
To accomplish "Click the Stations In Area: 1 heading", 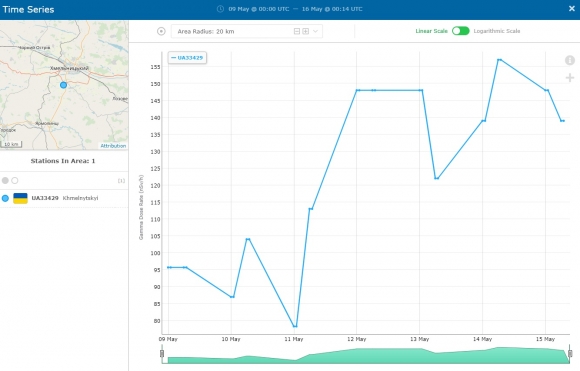I will point(63,161).
